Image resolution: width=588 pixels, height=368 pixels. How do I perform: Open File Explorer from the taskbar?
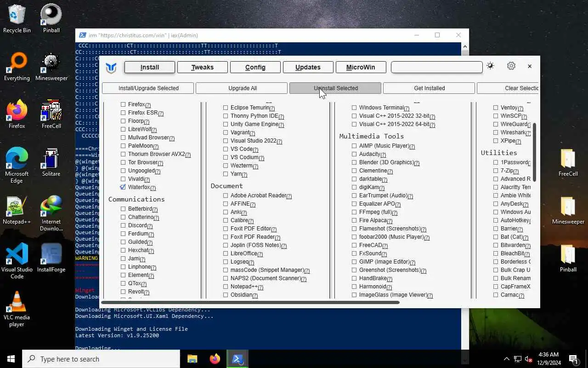tap(192, 359)
